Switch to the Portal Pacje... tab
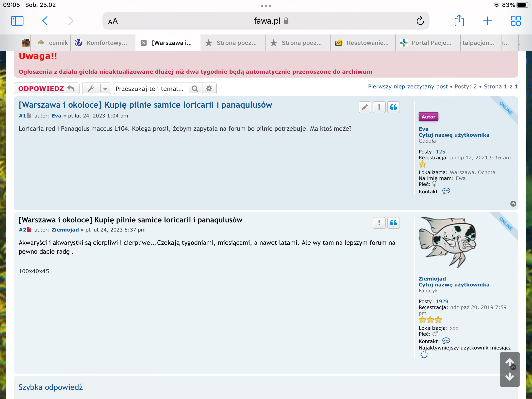Image resolution: width=532 pixels, height=399 pixels. 428,43
